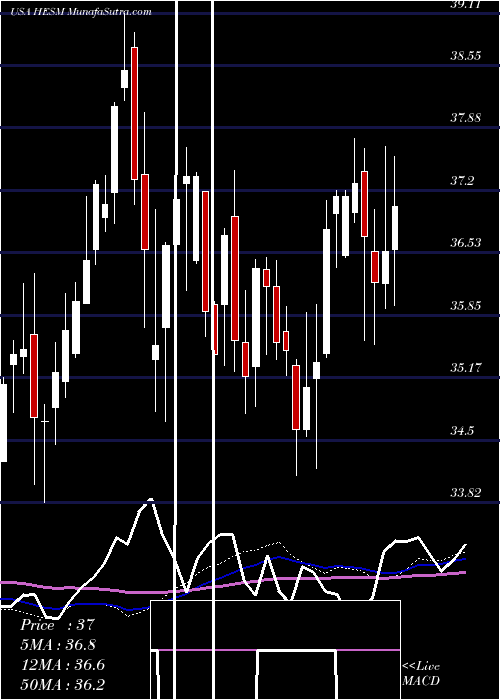
Task: Click the '50MA : 36.2' readout
Action: (62, 684)
